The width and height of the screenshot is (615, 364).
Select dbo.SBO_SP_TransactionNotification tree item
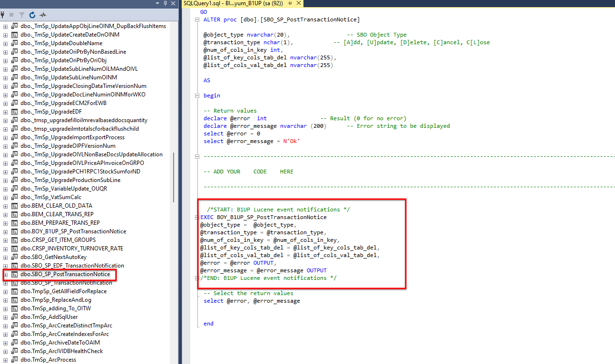(66, 283)
